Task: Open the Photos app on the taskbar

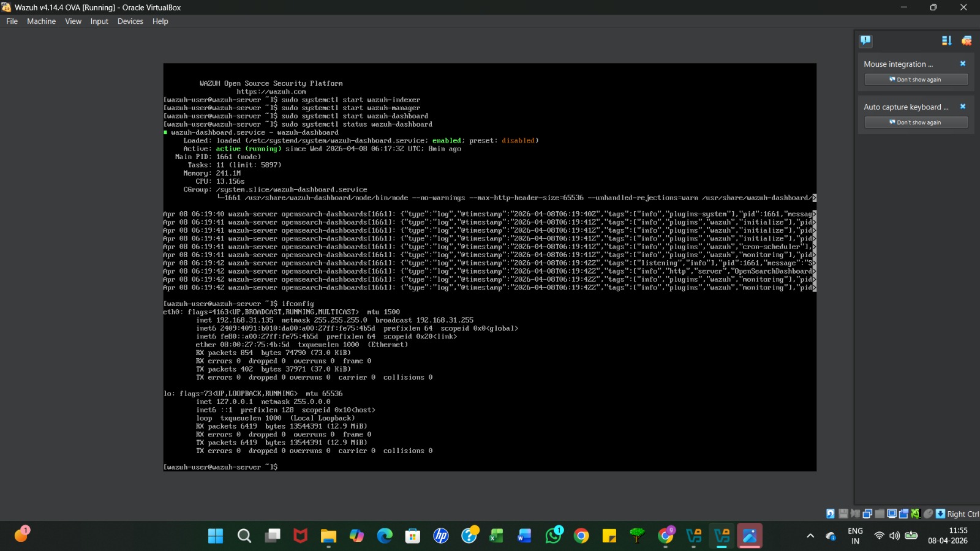Action: (x=750, y=536)
